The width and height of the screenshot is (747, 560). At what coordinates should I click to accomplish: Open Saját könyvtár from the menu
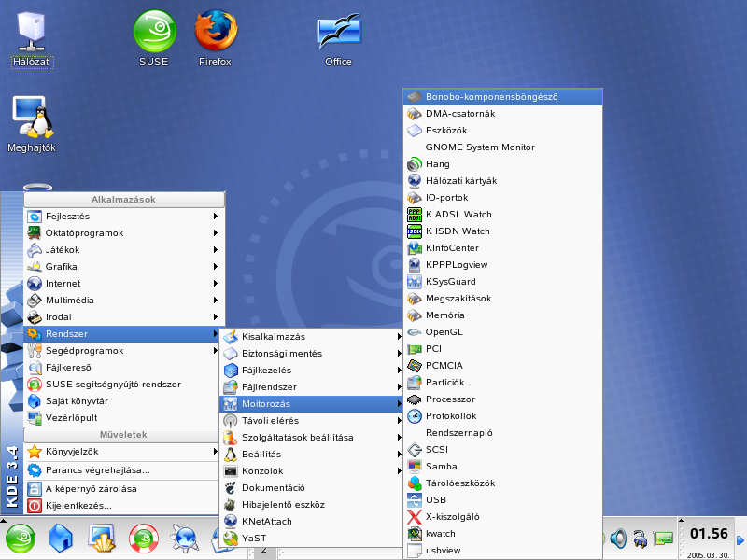point(121,401)
